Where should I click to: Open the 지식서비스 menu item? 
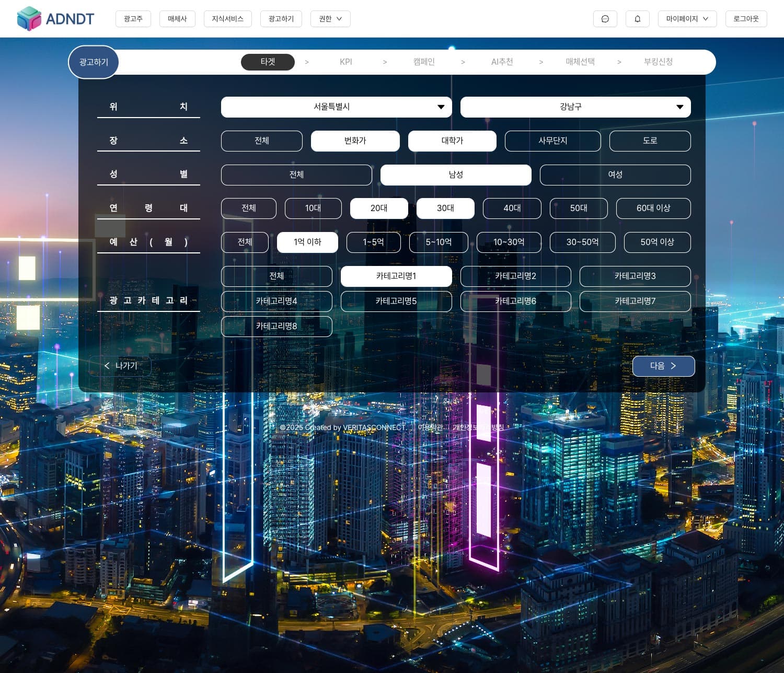click(x=227, y=19)
